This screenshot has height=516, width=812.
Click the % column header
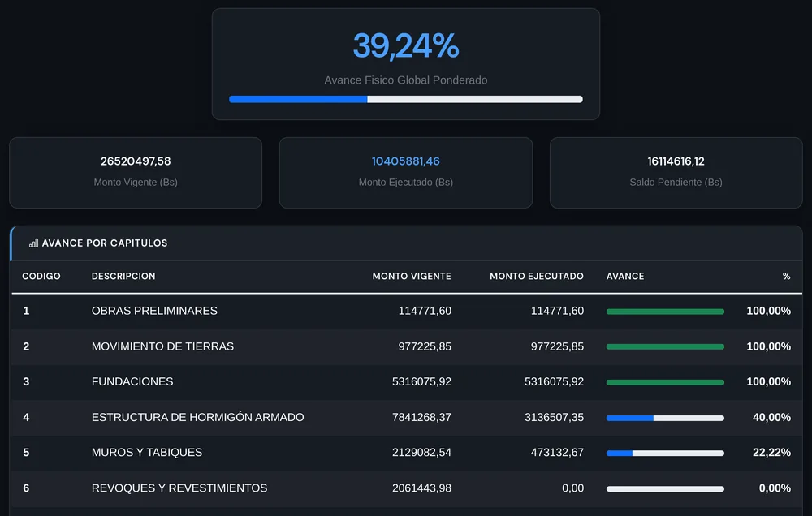786,277
